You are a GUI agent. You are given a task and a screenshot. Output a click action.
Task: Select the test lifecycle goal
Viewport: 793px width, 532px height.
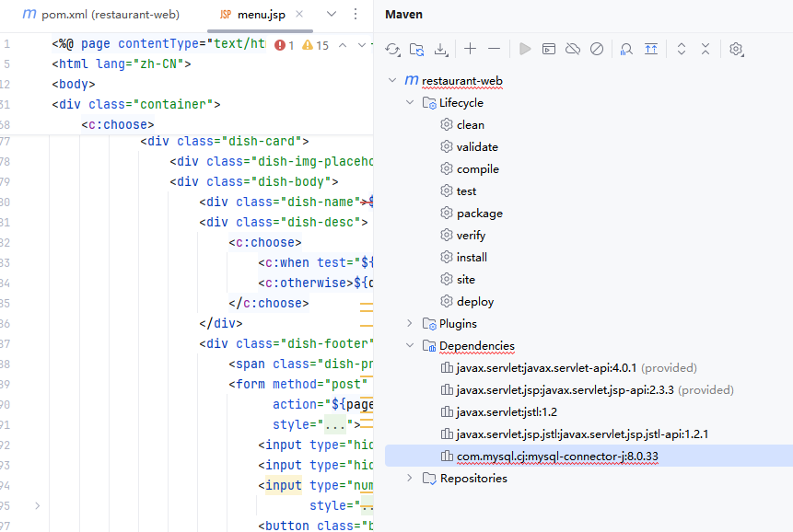(466, 191)
